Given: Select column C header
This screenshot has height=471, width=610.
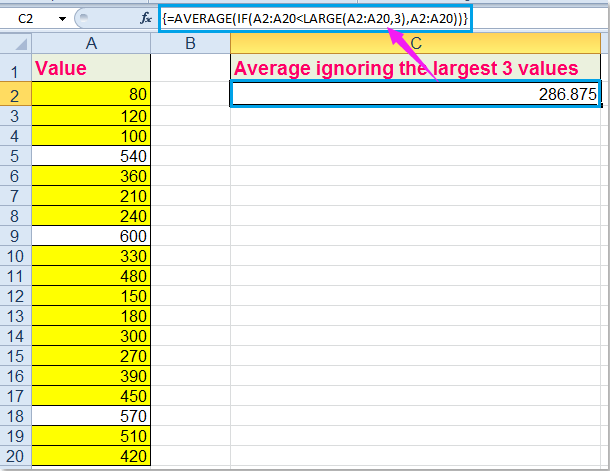Looking at the screenshot, I should point(416,43).
